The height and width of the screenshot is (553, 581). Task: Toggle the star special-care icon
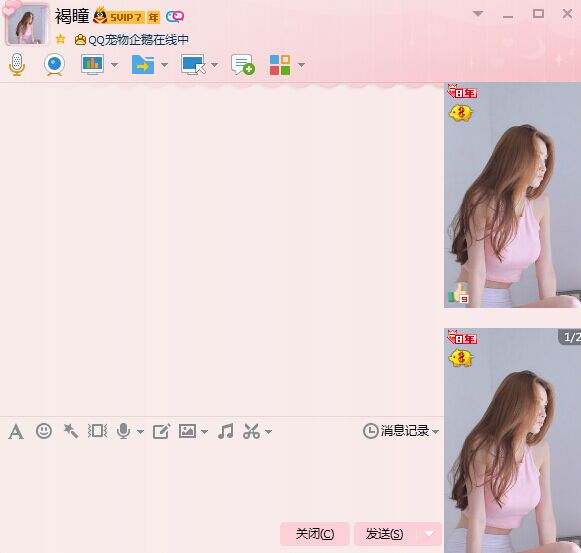click(60, 39)
